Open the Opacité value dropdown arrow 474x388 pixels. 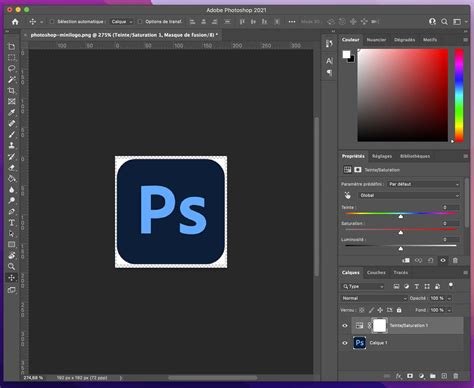[x=449, y=298]
